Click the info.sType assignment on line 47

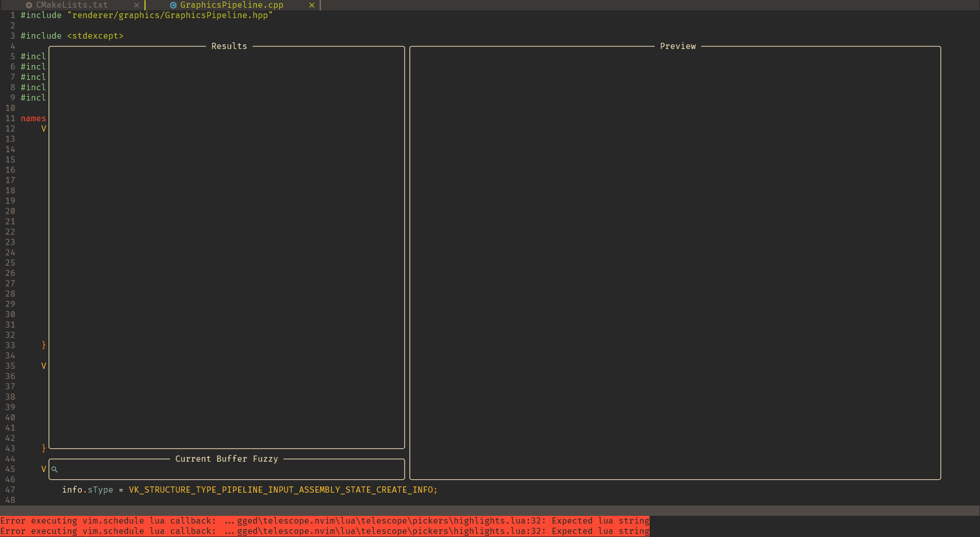click(250, 490)
